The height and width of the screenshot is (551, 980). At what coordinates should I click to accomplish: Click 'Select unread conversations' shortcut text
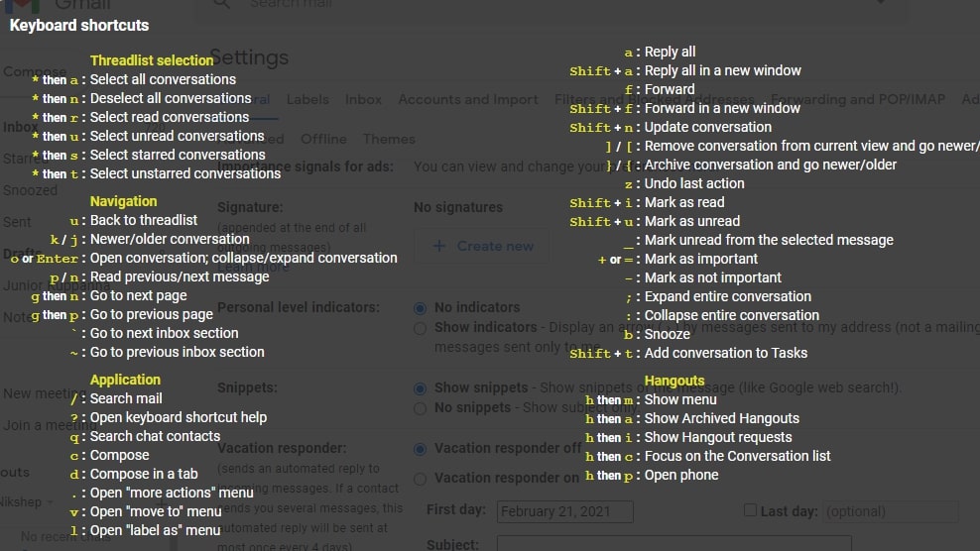pos(177,136)
